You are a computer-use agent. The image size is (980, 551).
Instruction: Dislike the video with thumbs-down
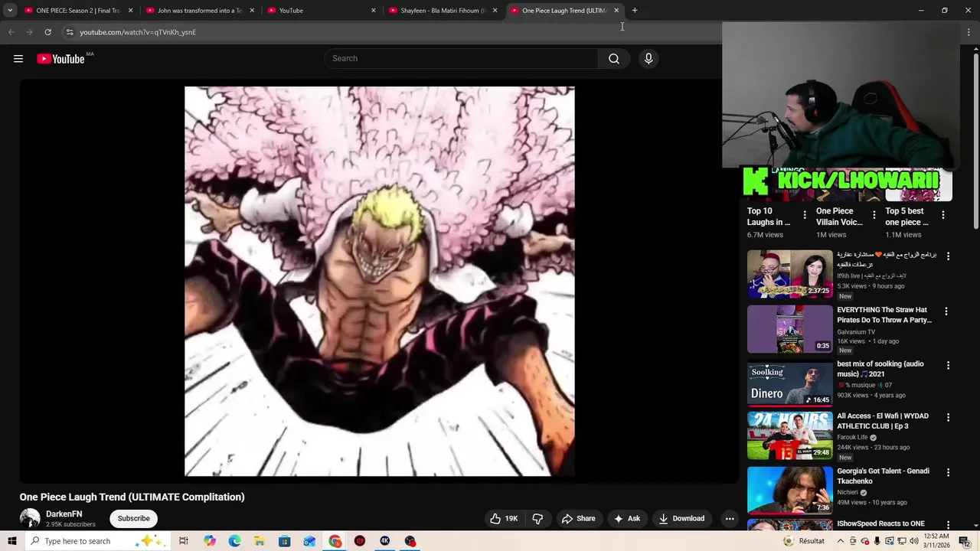(537, 519)
